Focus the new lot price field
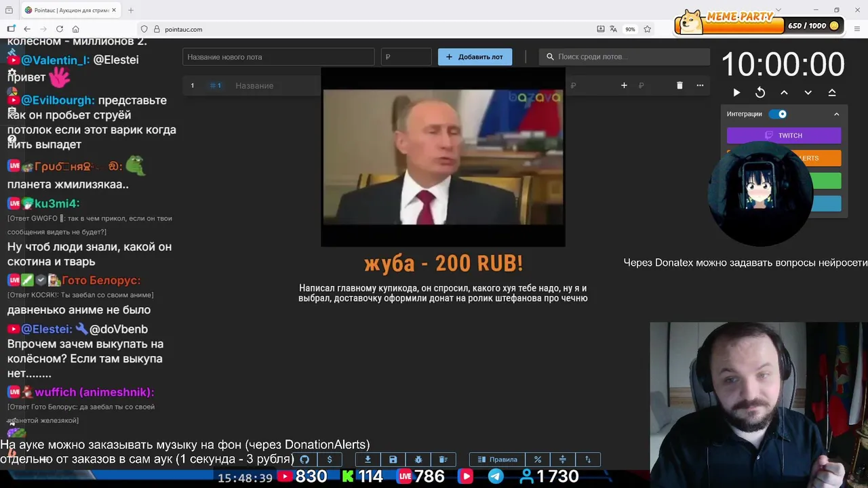 click(x=406, y=57)
